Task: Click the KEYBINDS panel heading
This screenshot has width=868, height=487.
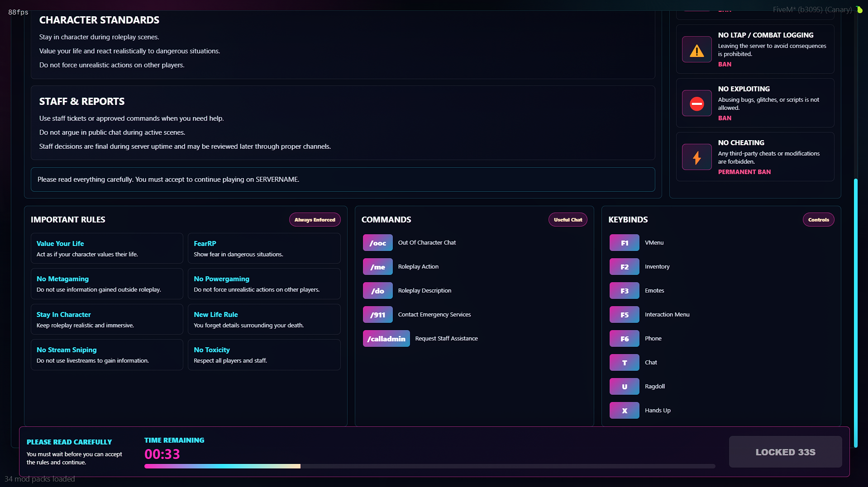Action: point(628,220)
